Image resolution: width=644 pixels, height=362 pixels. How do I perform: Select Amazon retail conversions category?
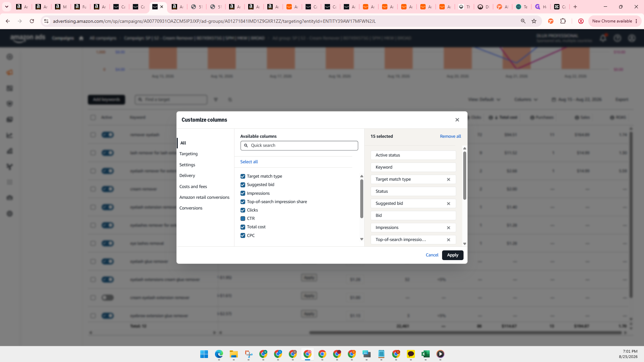pyautogui.click(x=204, y=197)
